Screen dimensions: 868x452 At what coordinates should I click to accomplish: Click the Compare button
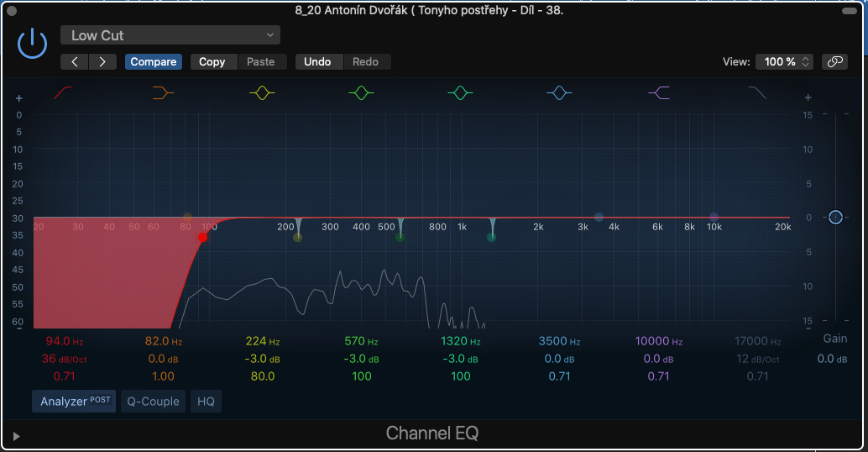[x=154, y=61]
